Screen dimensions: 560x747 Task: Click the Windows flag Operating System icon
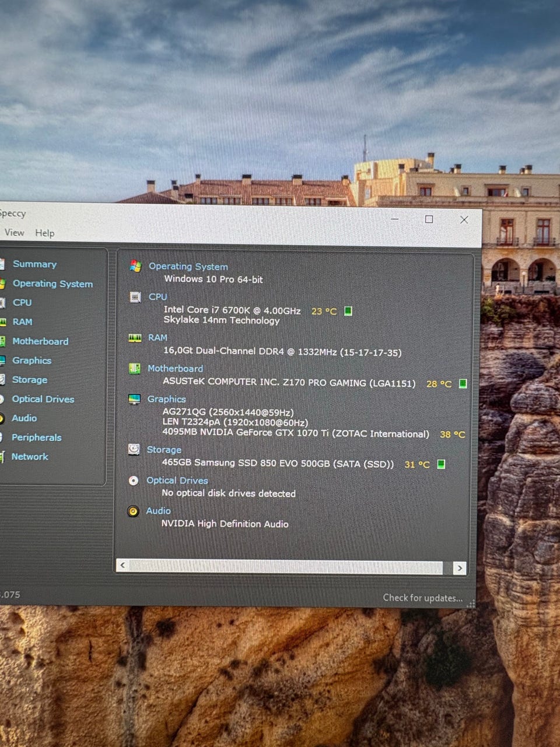point(135,266)
